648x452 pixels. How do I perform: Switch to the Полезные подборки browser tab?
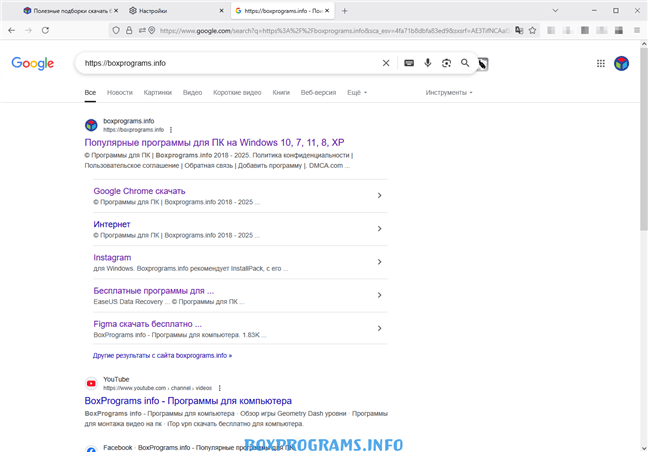click(x=69, y=11)
